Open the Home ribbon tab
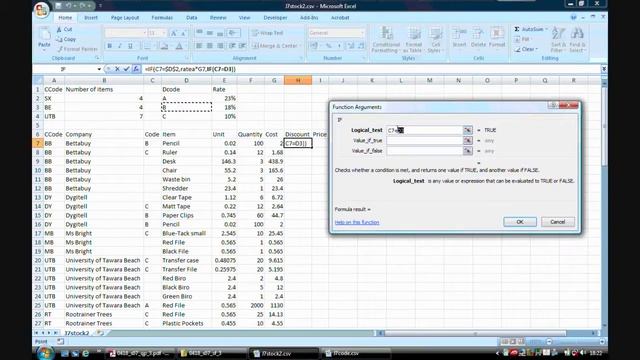This screenshot has width=640, height=360. coord(65,18)
